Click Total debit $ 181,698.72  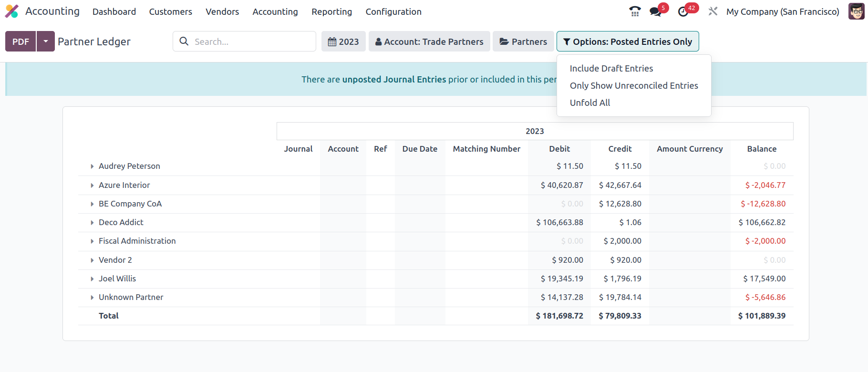pos(559,316)
